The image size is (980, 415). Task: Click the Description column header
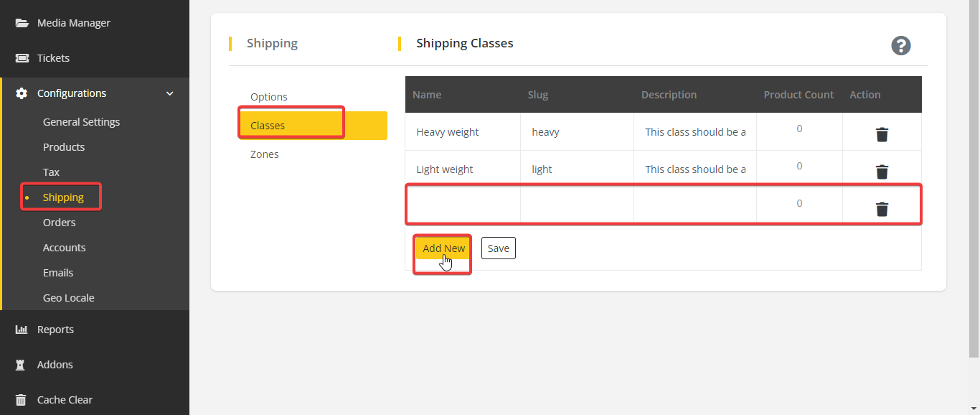tap(669, 95)
